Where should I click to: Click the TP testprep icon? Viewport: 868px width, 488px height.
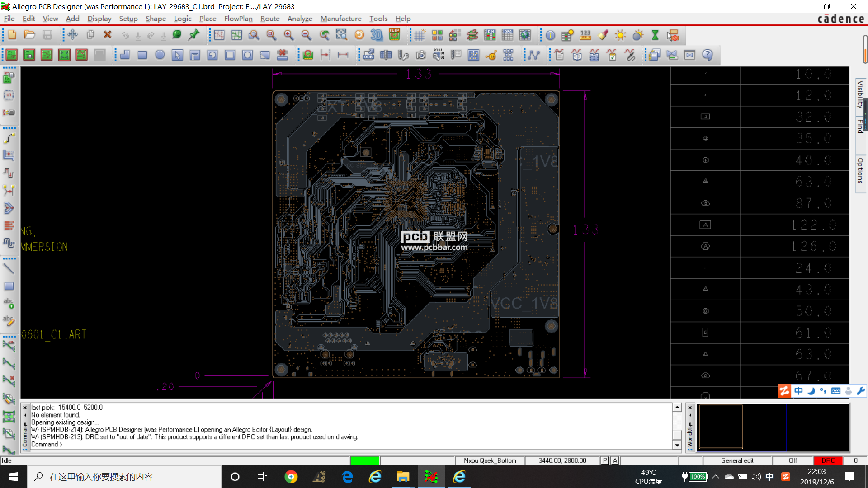tap(491, 55)
